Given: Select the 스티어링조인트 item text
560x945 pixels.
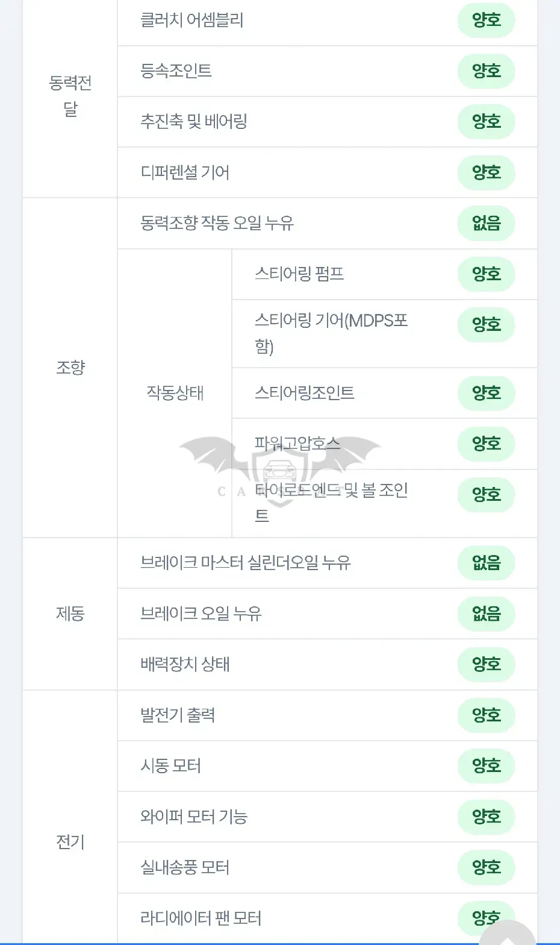Looking at the screenshot, I should (x=305, y=393).
